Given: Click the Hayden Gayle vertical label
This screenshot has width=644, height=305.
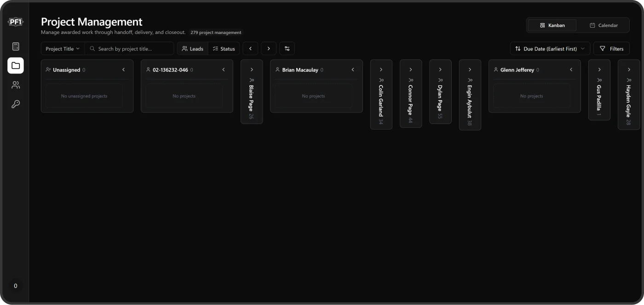Looking at the screenshot, I should [629, 101].
